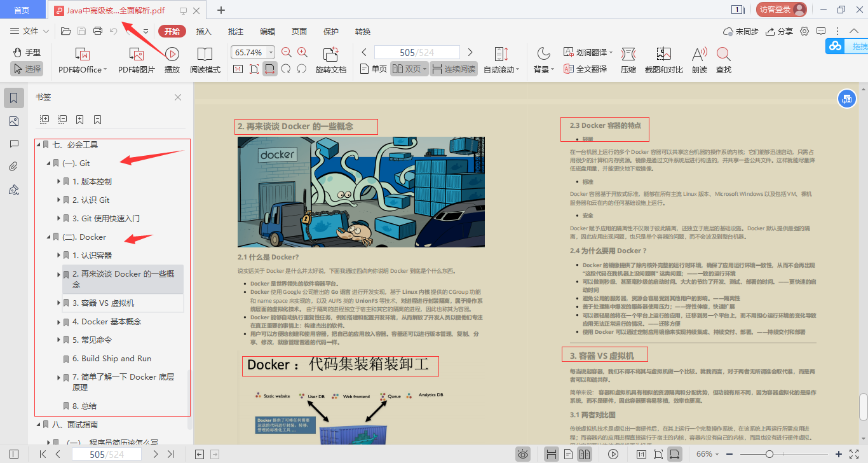Toggle 双页 double page layout

409,69
